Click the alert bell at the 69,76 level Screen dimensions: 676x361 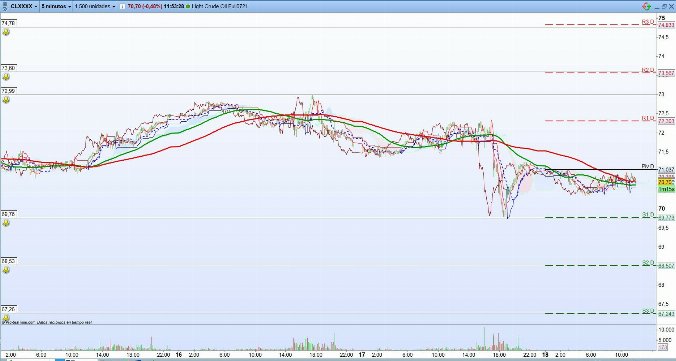coord(6,223)
